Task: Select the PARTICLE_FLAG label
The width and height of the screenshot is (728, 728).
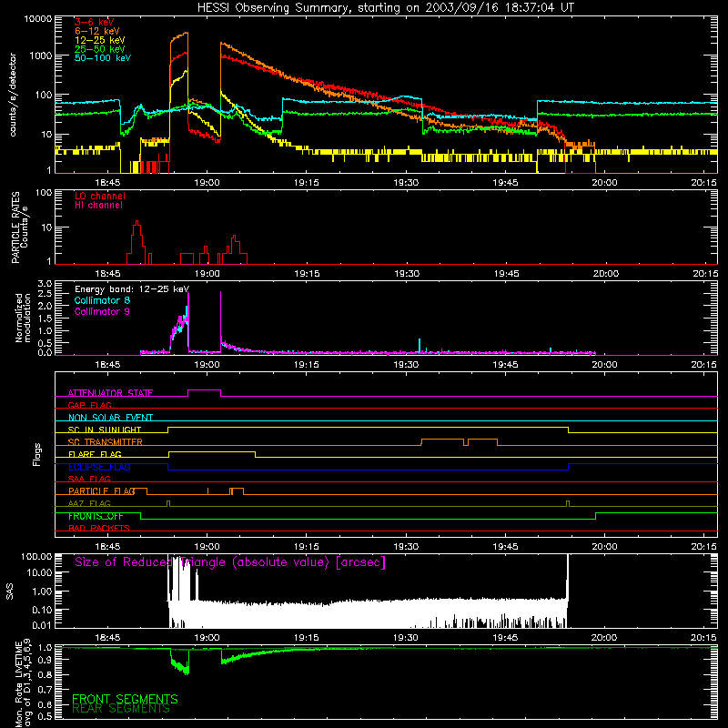Action: tap(102, 491)
